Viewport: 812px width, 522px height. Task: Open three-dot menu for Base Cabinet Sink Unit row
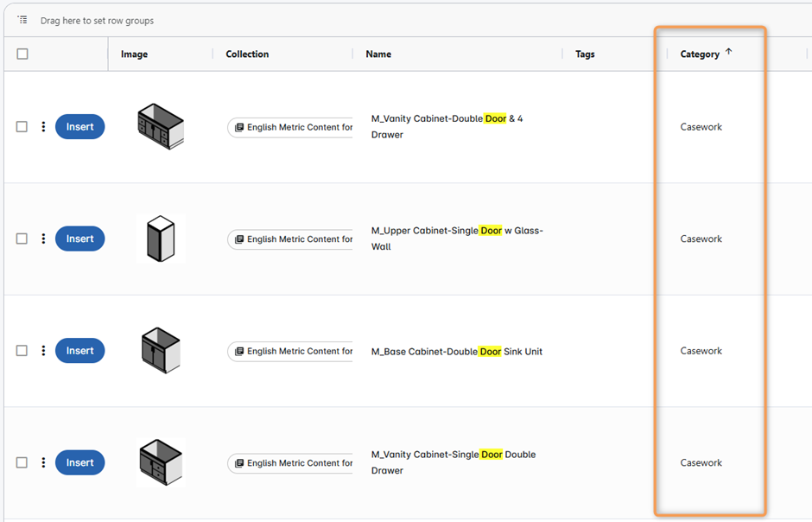click(x=43, y=351)
